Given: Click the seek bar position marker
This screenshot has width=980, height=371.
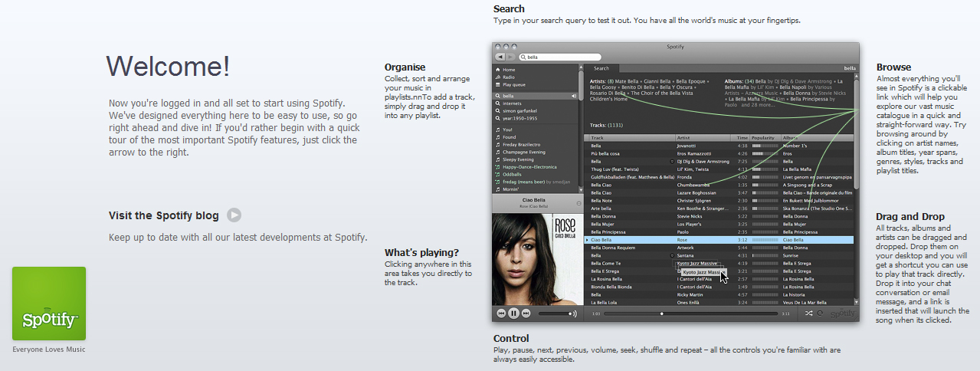Looking at the screenshot, I should click(x=662, y=314).
